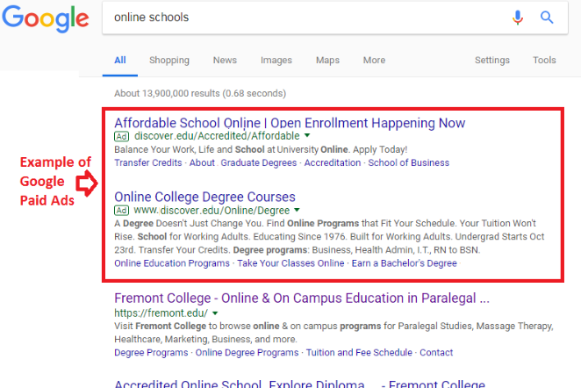View Maps results tab
This screenshot has height=388, width=588.
327,60
